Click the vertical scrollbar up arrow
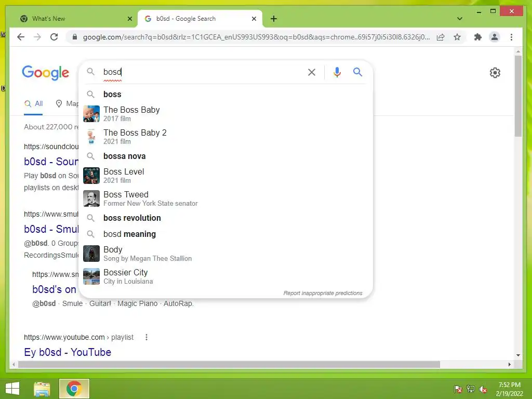 tap(518, 52)
